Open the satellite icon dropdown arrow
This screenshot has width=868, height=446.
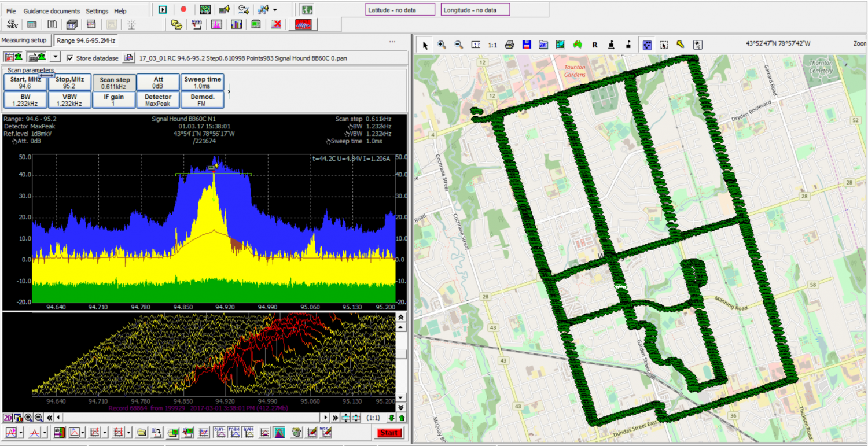click(275, 10)
